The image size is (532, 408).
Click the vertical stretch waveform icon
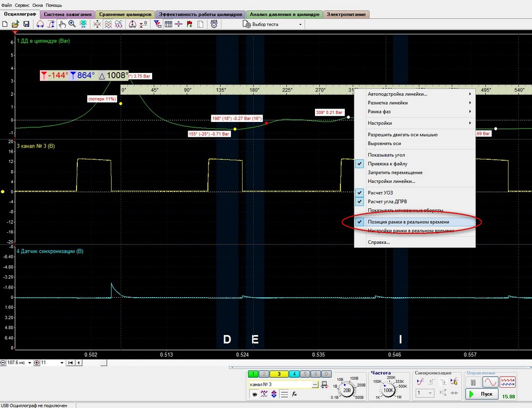pyautogui.click(x=51, y=24)
